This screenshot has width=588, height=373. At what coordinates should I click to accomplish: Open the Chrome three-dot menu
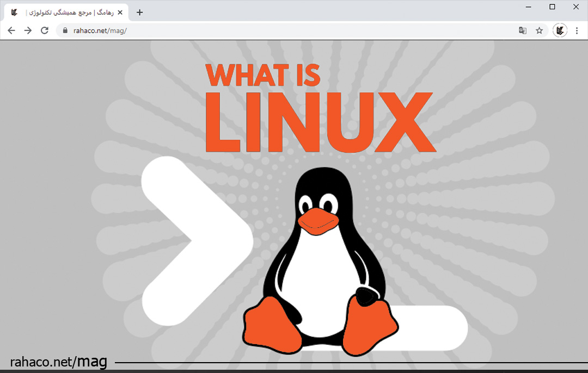point(577,30)
